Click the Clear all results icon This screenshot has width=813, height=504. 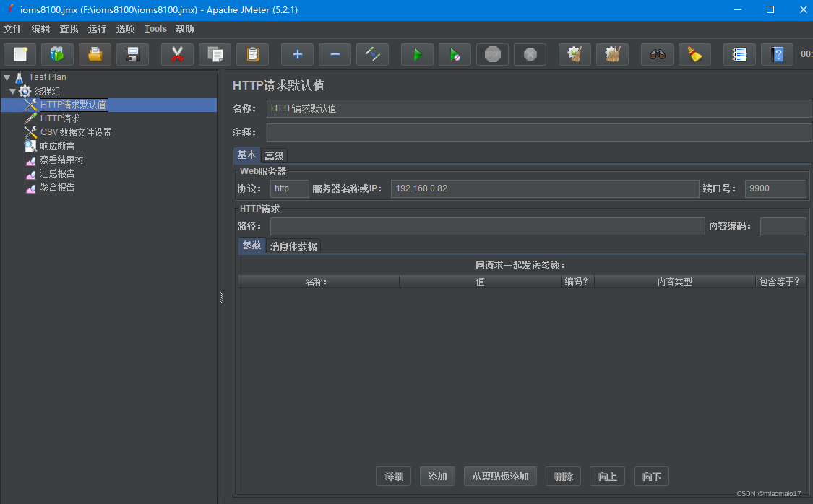point(612,54)
